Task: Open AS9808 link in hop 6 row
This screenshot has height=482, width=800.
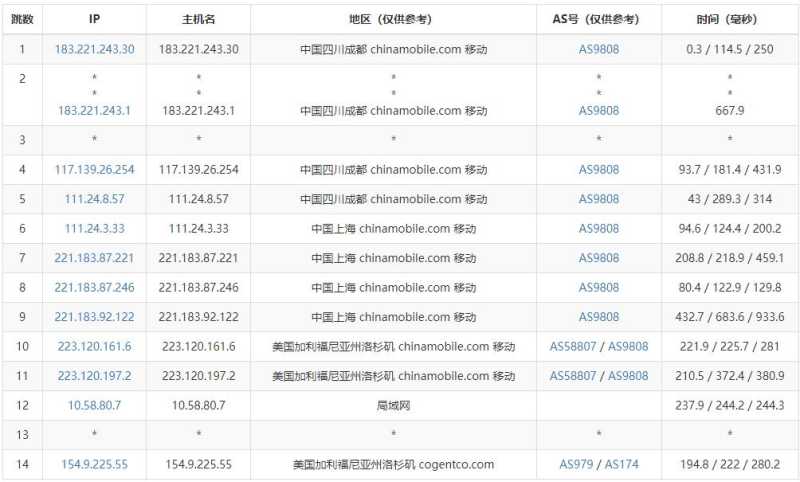Action: (x=599, y=229)
